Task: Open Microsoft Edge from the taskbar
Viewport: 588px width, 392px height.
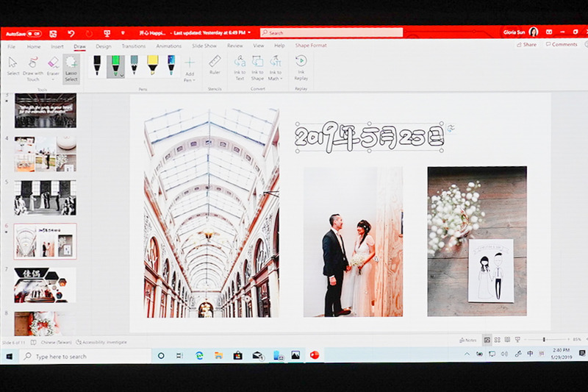Action: pyautogui.click(x=199, y=355)
